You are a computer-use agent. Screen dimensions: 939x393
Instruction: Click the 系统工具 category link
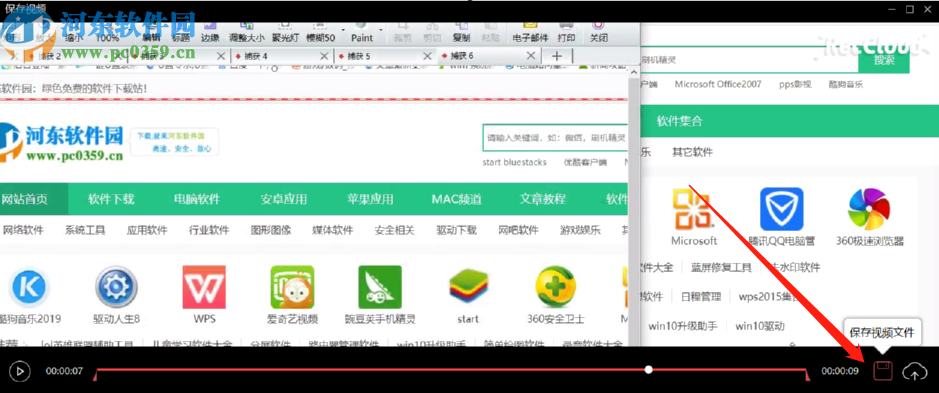point(85,230)
